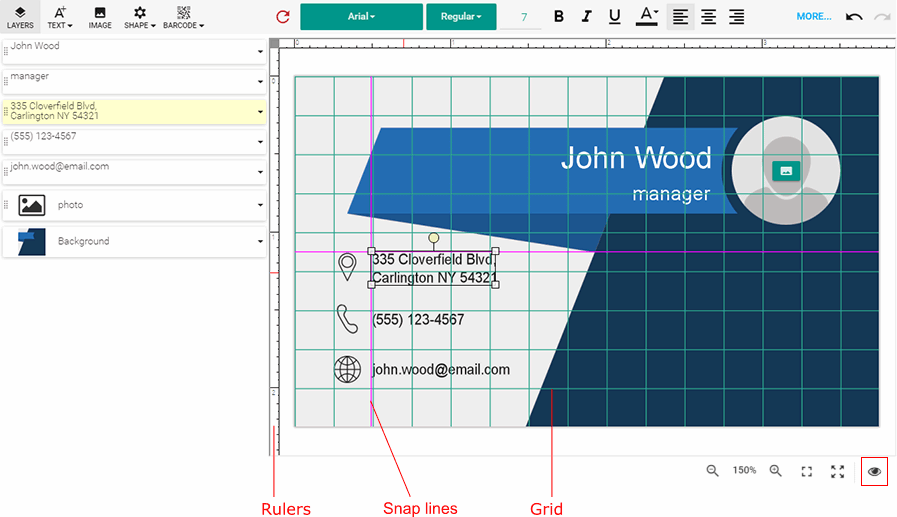Click the MORE... link
This screenshot has width=897, height=517.
point(813,17)
